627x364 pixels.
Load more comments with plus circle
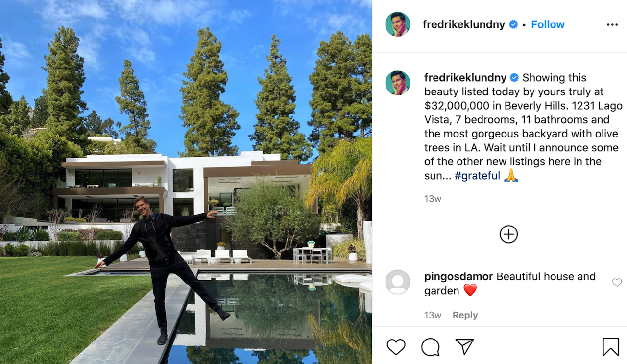(508, 234)
